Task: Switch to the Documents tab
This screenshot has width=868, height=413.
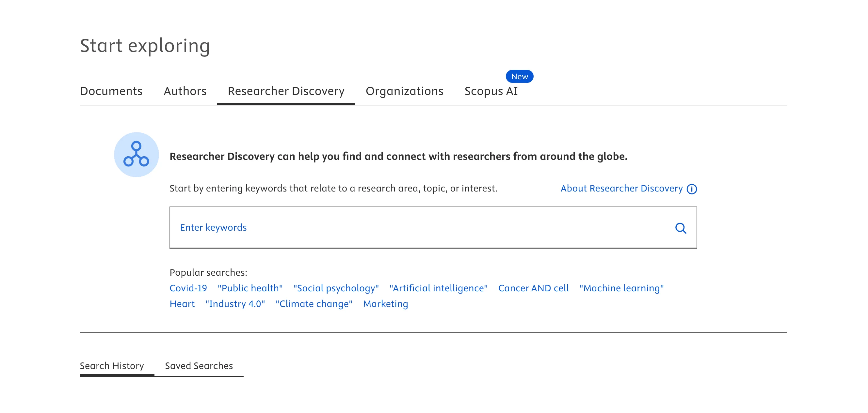Action: tap(111, 91)
